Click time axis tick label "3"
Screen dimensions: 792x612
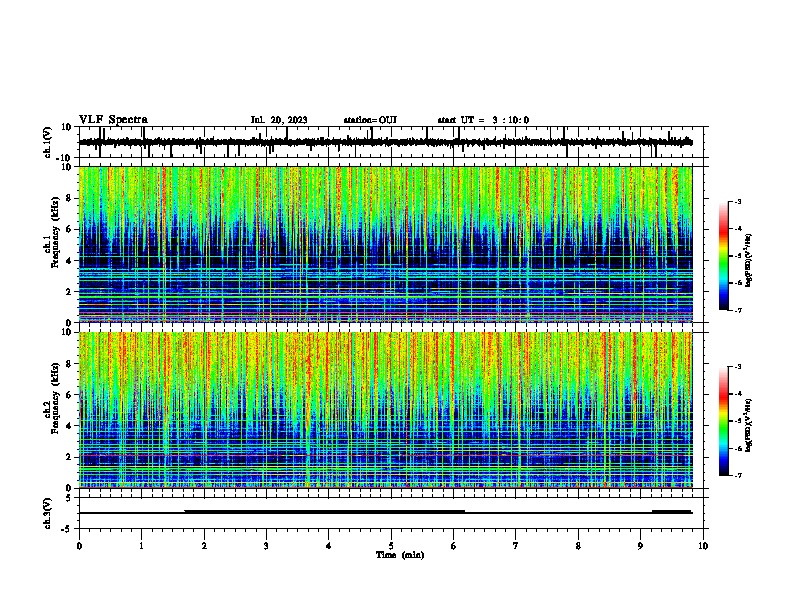click(266, 546)
